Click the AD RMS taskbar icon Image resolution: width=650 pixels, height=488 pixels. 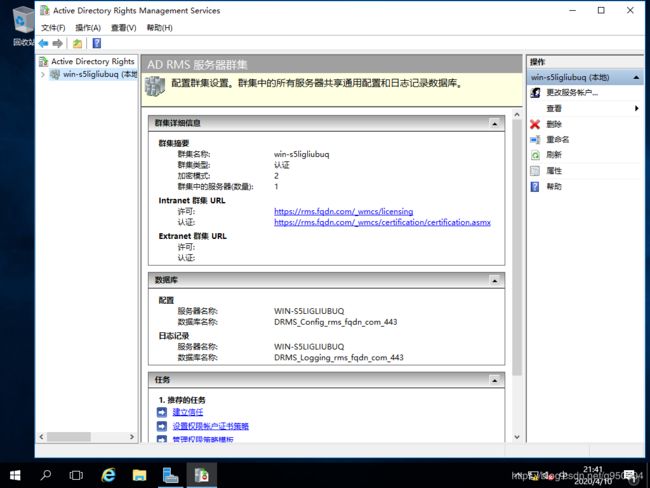tap(201, 475)
